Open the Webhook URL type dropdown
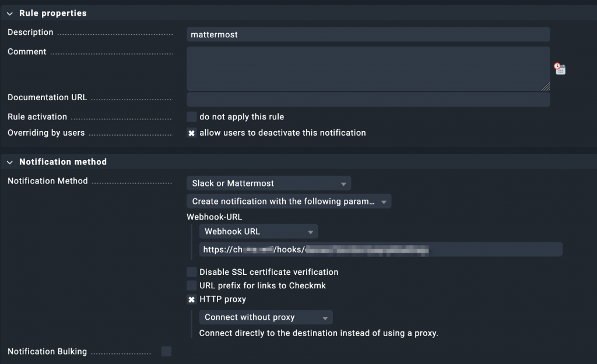Image resolution: width=597 pixels, height=364 pixels. pyautogui.click(x=258, y=231)
